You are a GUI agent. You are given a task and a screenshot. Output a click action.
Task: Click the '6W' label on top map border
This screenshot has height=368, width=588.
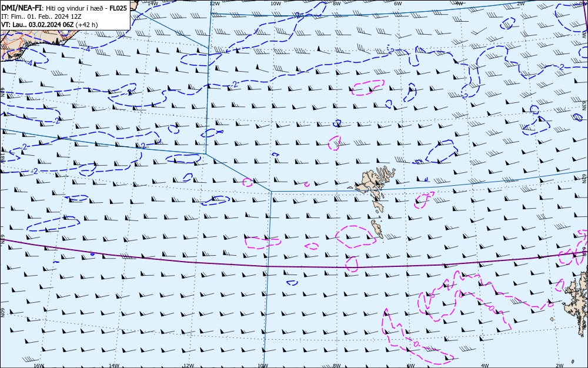(x=398, y=4)
